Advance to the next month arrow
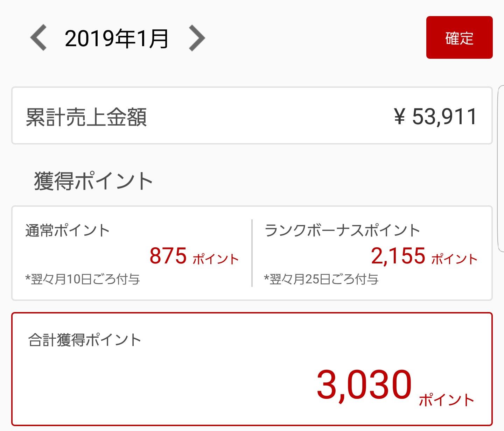This screenshot has height=431, width=504. click(x=197, y=38)
